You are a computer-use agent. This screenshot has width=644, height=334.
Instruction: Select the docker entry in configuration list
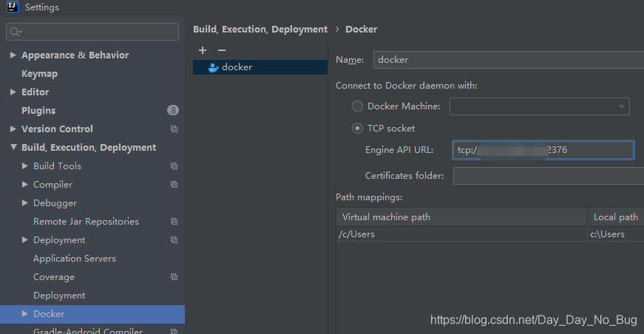(x=260, y=67)
